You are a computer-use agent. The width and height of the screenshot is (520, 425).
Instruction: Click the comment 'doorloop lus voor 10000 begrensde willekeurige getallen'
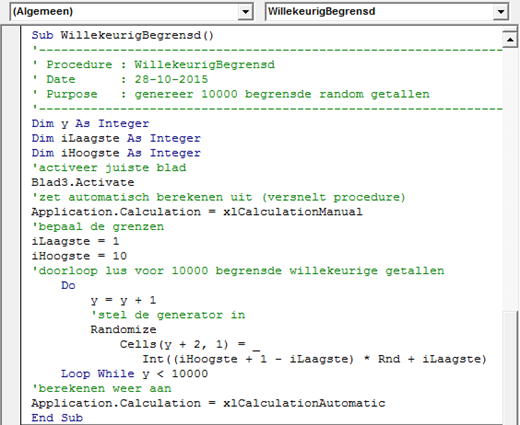click(238, 271)
